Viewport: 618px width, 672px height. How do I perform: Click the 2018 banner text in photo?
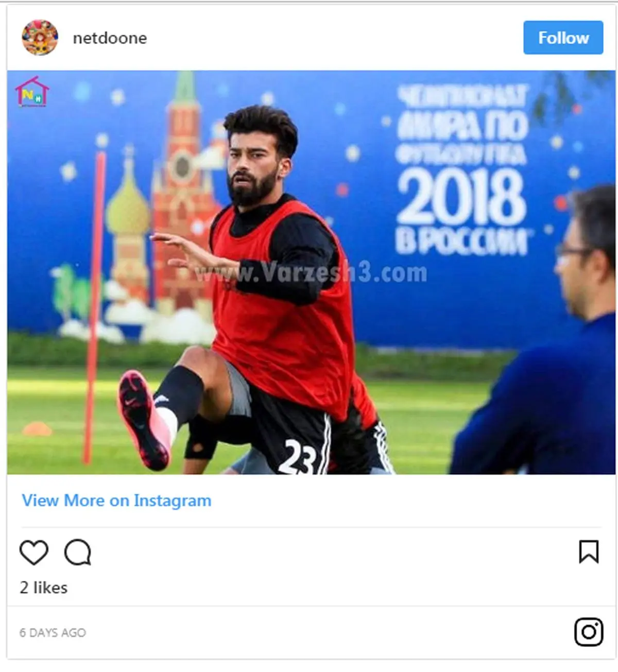(461, 198)
